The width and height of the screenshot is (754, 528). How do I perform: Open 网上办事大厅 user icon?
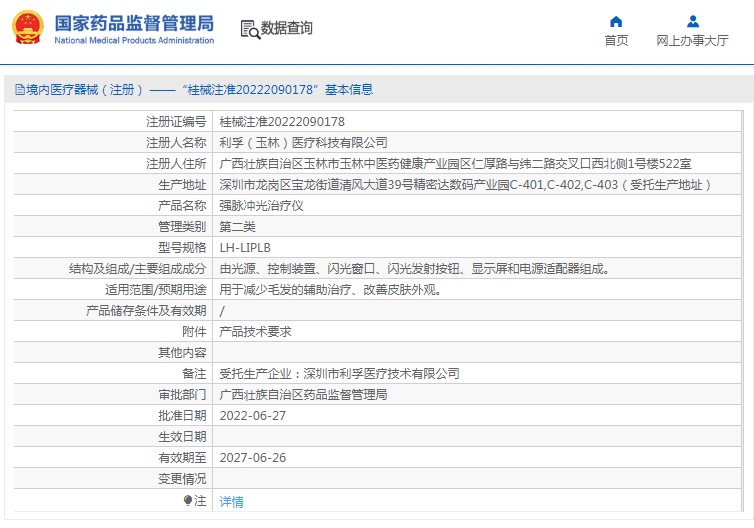point(693,22)
